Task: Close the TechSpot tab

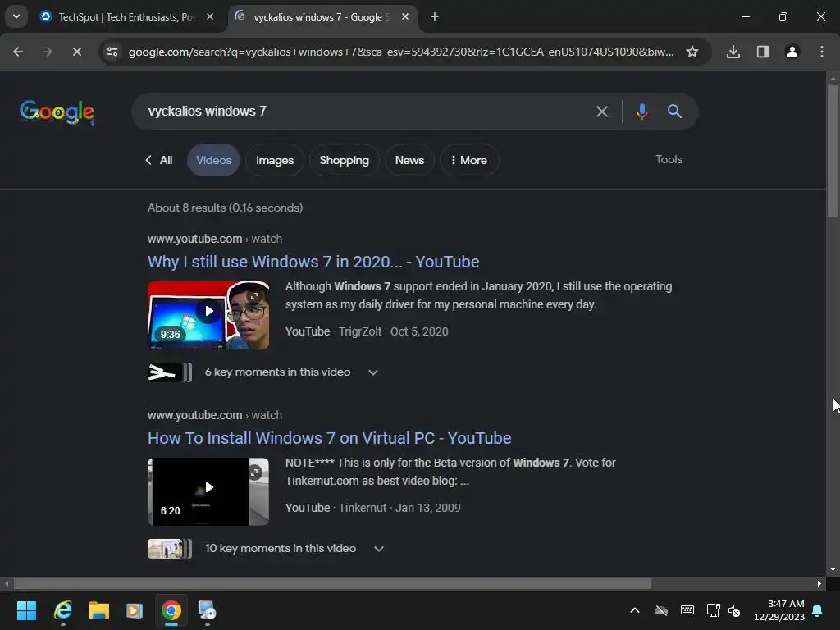Action: pyautogui.click(x=210, y=17)
